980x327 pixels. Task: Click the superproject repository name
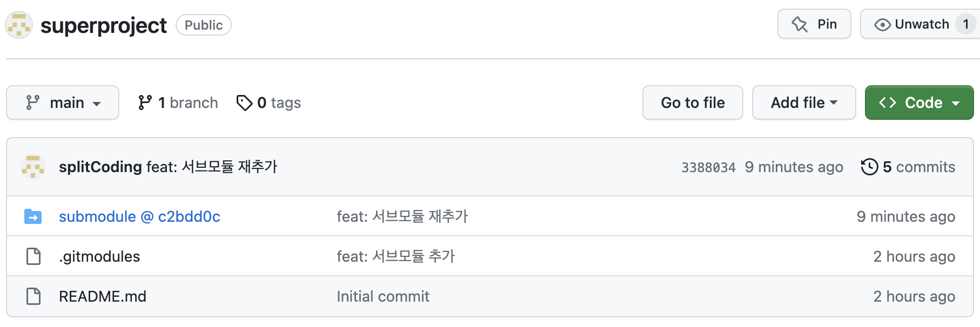104,25
